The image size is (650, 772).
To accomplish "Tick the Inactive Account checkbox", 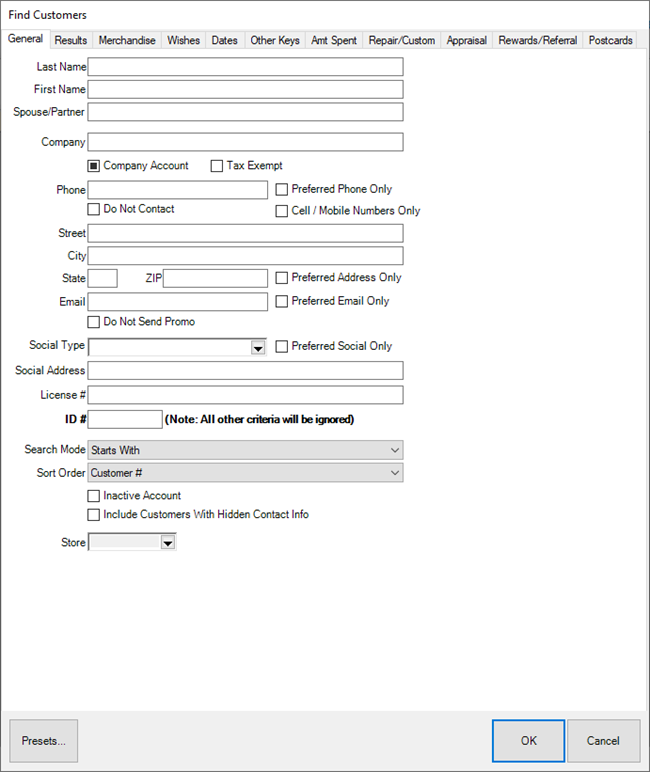I will coord(94,496).
